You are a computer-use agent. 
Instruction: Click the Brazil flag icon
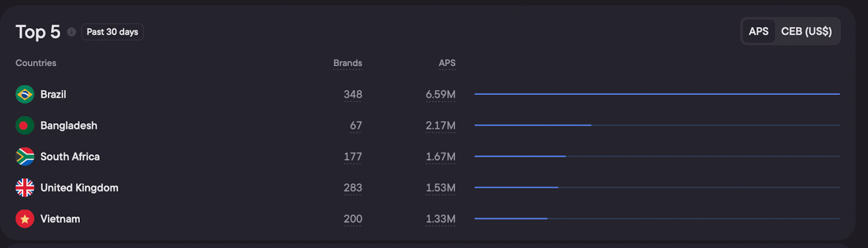25,94
